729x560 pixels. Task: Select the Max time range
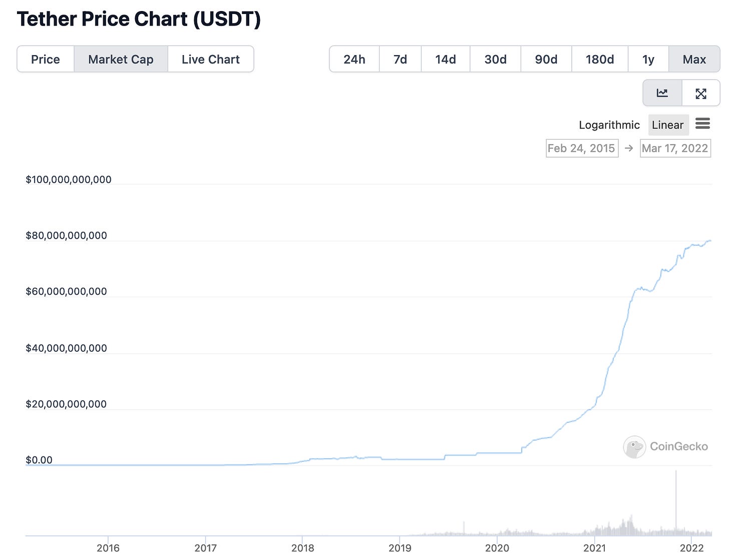tap(694, 59)
